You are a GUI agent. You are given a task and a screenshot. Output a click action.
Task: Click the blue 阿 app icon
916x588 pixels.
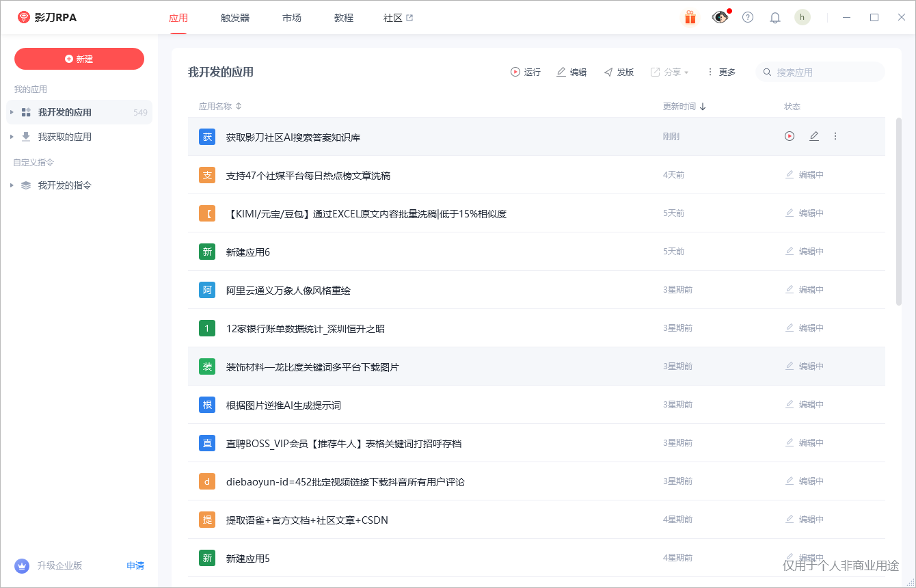pos(207,290)
